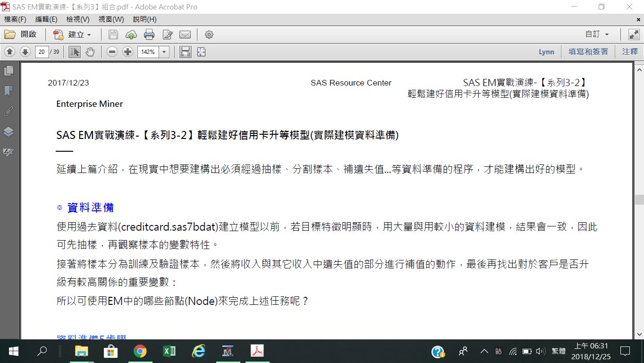Open Google Chrome from the taskbar
The image size is (644, 363).
(140, 351)
